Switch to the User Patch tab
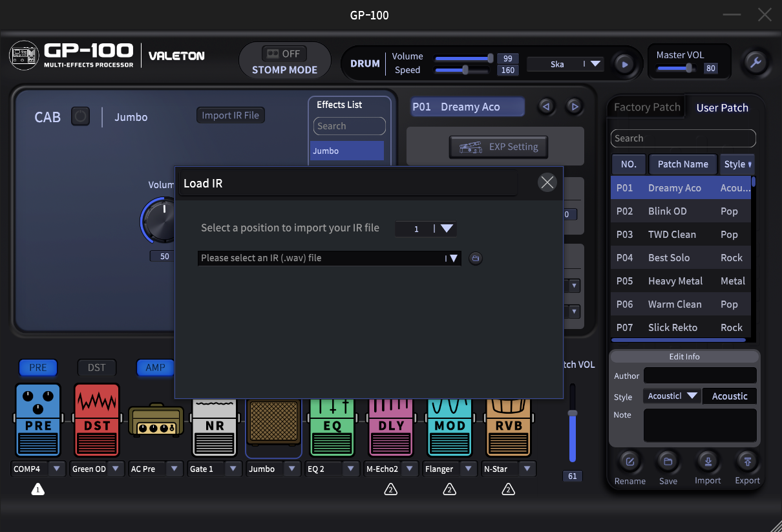The height and width of the screenshot is (532, 782). (722, 107)
